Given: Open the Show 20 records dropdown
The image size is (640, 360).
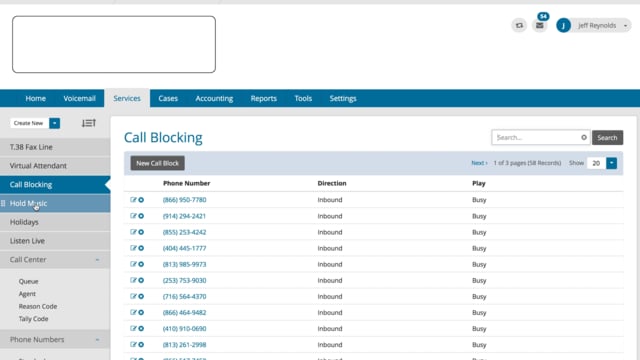Looking at the screenshot, I should click(x=611, y=163).
